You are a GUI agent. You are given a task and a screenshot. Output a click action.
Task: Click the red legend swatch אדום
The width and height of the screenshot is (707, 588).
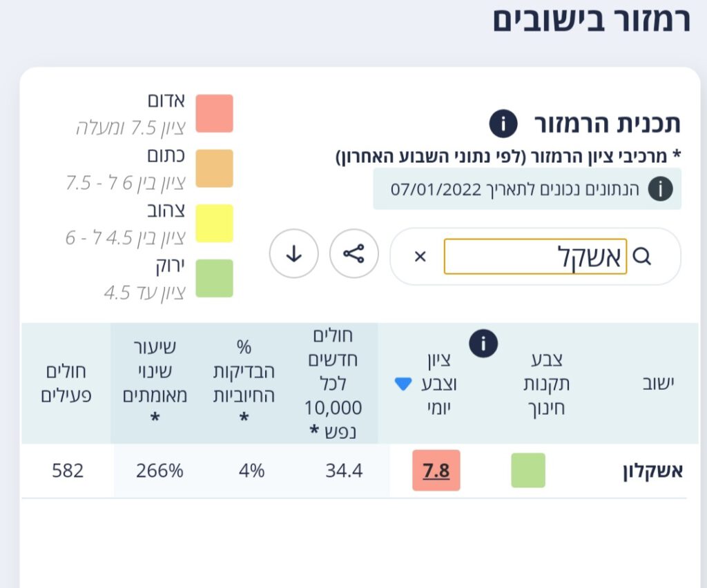[214, 113]
